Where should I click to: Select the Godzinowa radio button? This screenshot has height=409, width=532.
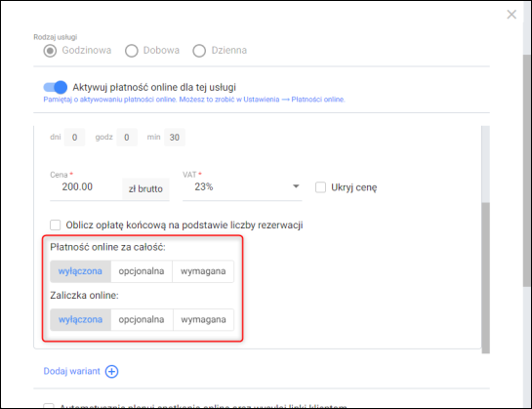coord(50,51)
